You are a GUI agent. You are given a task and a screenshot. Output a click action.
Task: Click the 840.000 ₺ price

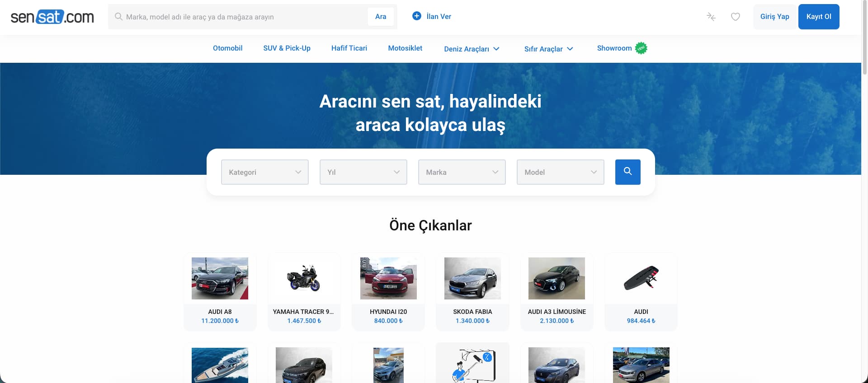point(388,321)
